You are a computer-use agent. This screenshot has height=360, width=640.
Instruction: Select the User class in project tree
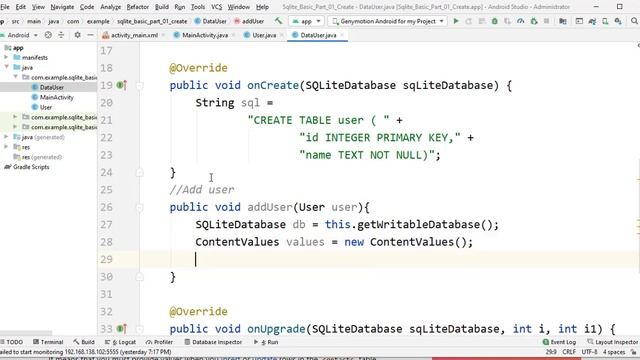tap(46, 107)
